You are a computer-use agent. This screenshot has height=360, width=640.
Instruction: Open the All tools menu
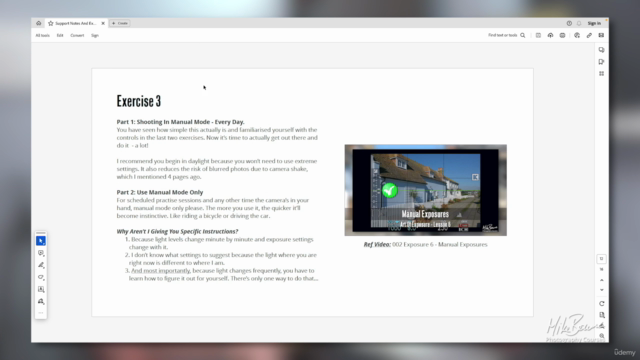[x=42, y=36]
